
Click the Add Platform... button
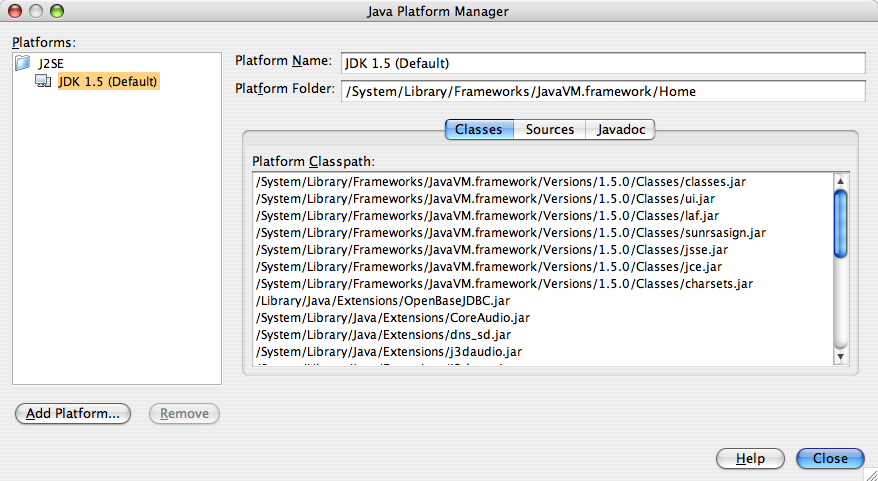coord(73,413)
